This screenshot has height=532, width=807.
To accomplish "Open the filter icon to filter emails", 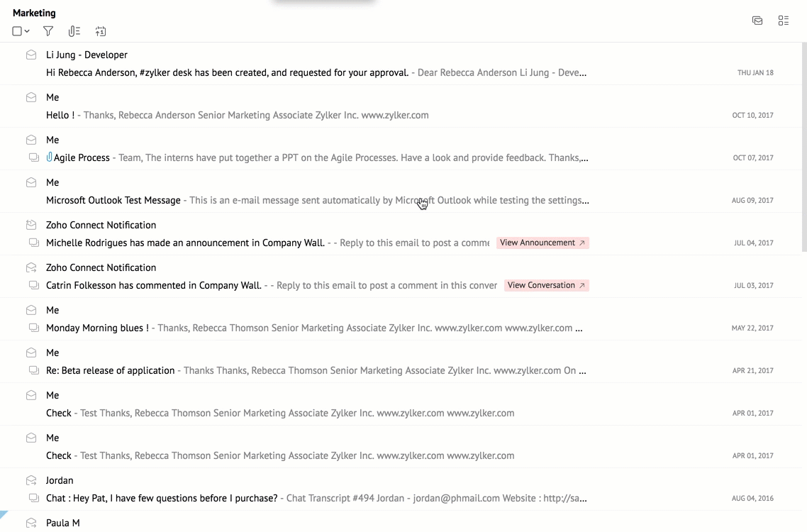I will click(x=48, y=31).
